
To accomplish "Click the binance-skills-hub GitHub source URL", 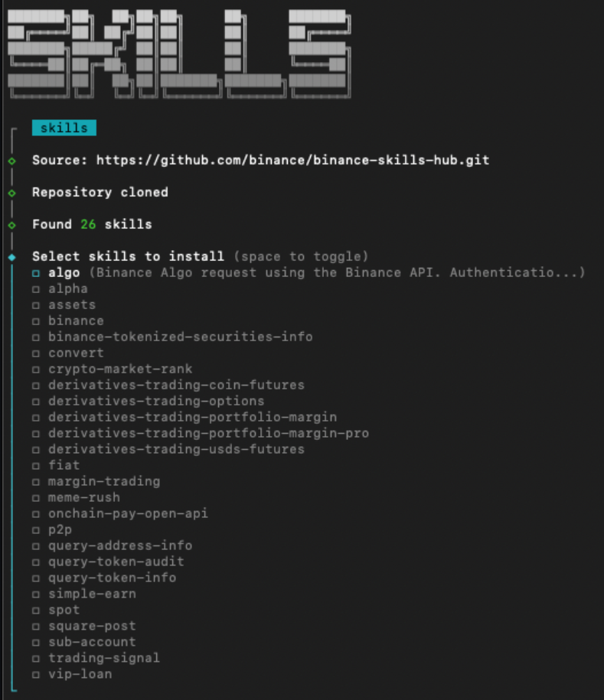I will [286, 161].
